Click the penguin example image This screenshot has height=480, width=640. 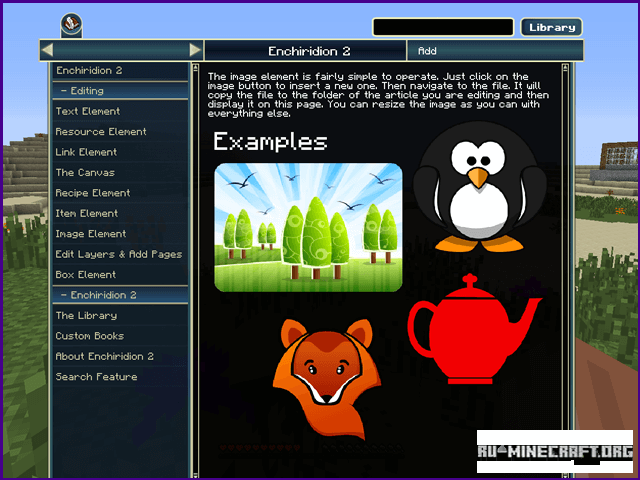pos(480,187)
